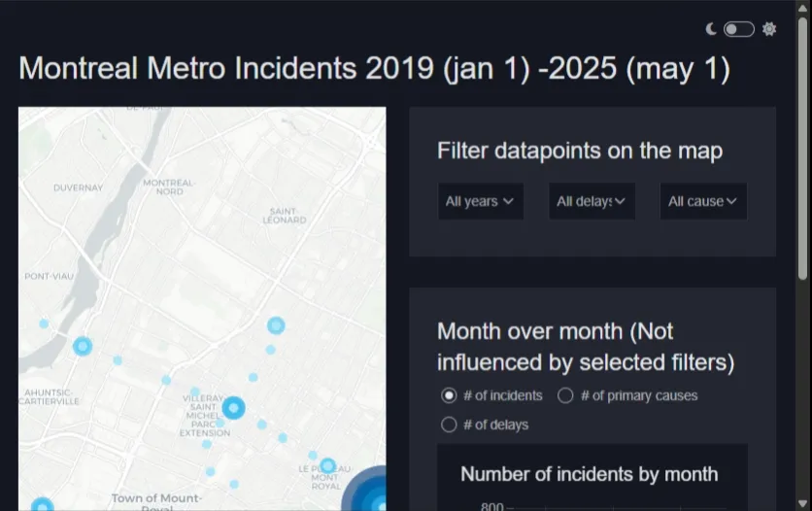Image resolution: width=812 pixels, height=511 pixels.
Task: Click the ringed marker below the Saint-Léonard label
Action: pos(276,325)
